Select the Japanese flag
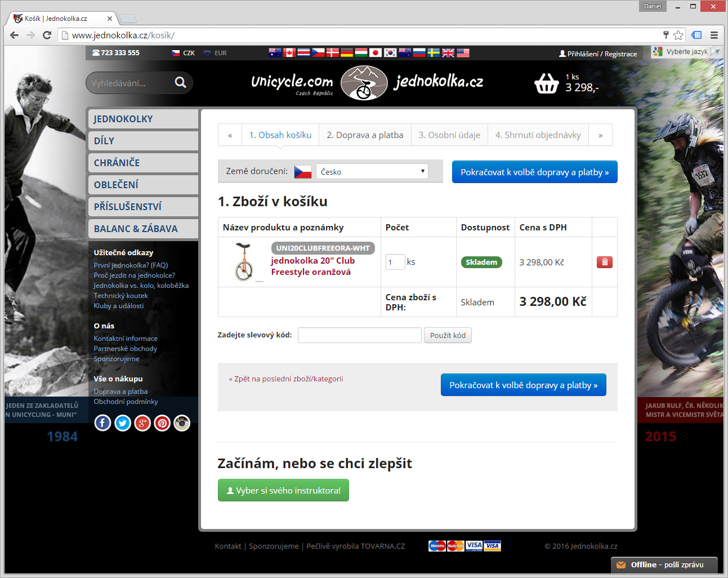Viewport: 728px width, 578px height. pos(376,52)
